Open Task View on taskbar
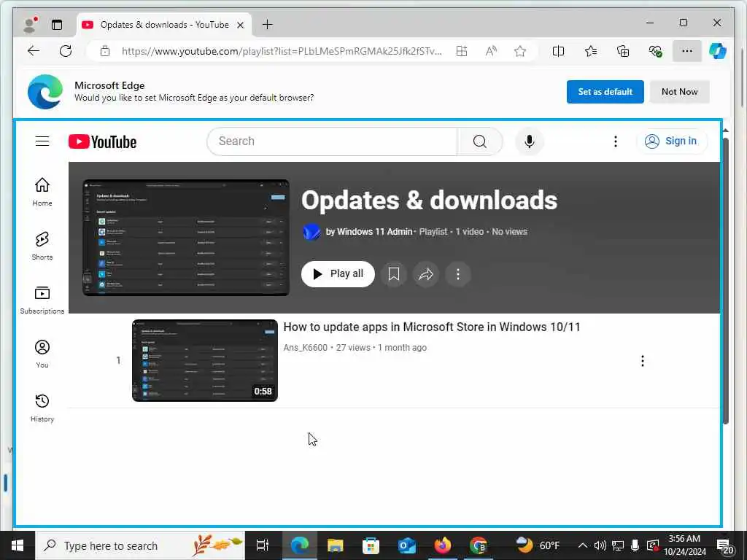Image resolution: width=747 pixels, height=560 pixels. [x=262, y=545]
